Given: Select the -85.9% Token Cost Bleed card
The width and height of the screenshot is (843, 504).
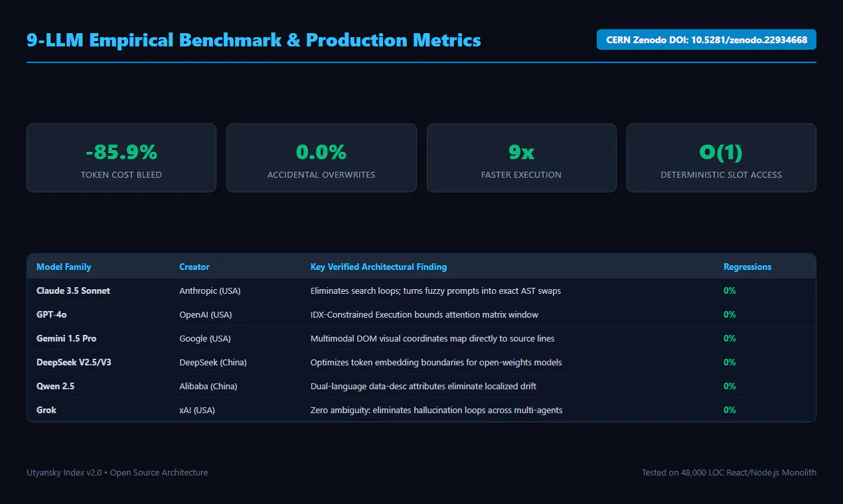Looking at the screenshot, I should [x=121, y=158].
